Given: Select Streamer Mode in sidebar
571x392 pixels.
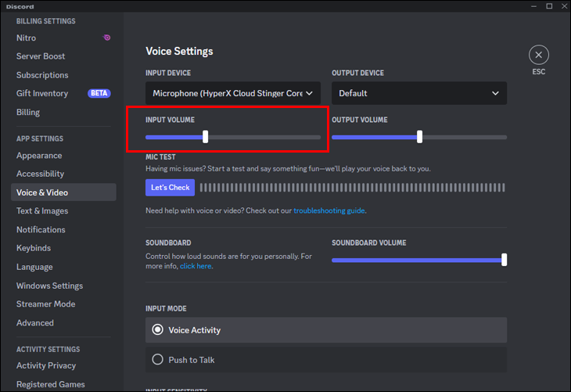Looking at the screenshot, I should click(45, 304).
